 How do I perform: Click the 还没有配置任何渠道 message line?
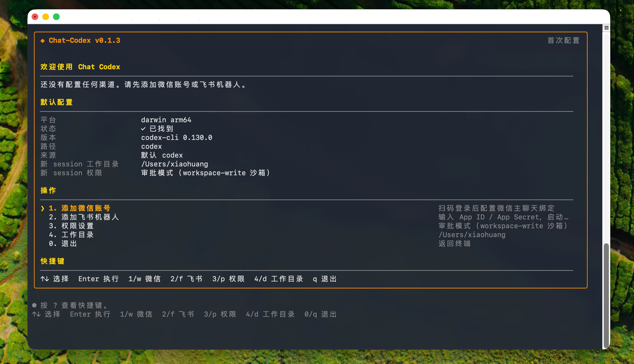143,85
